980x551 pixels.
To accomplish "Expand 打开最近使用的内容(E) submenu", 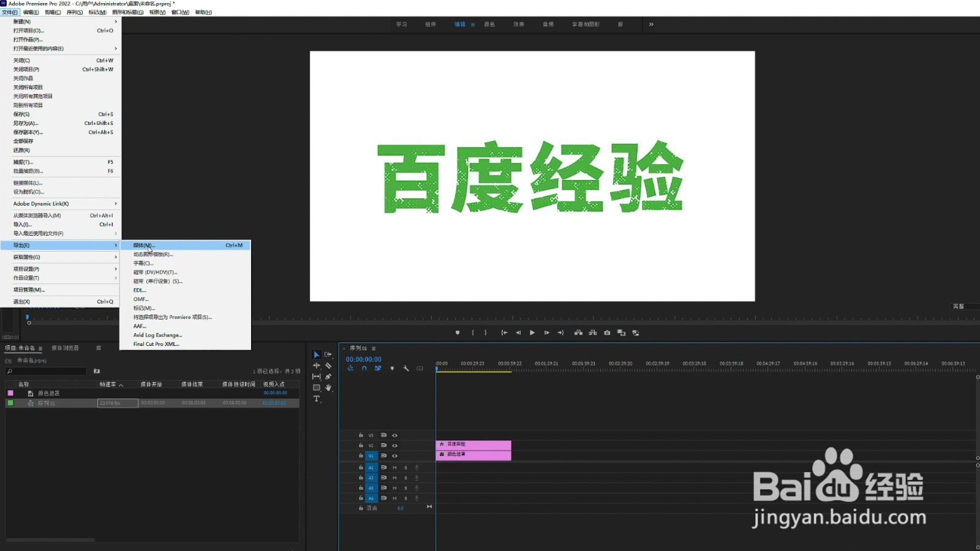I will pos(61,48).
